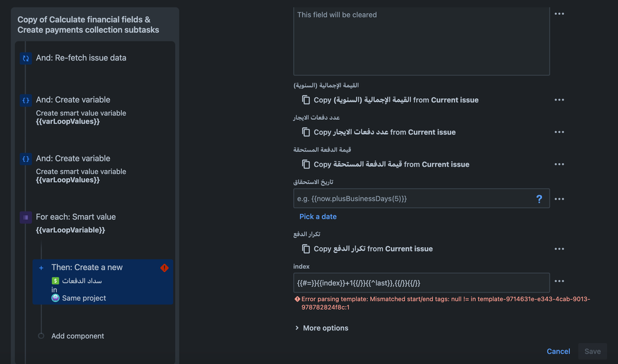The width and height of the screenshot is (618, 364).
Task: Click the Cancel button
Action: tap(557, 351)
